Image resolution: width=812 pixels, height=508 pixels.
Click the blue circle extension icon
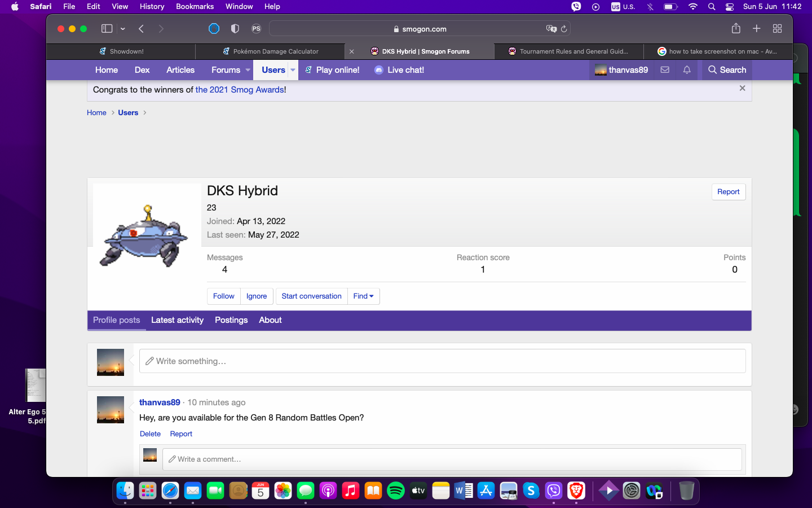pos(214,29)
